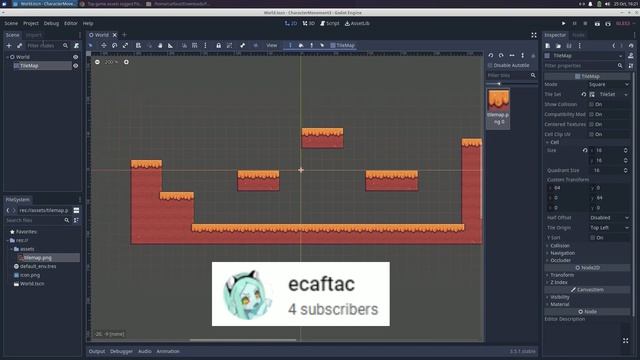This screenshot has width=640, height=360.
Task: Attach a script to the selected node
Action: (x=76, y=46)
